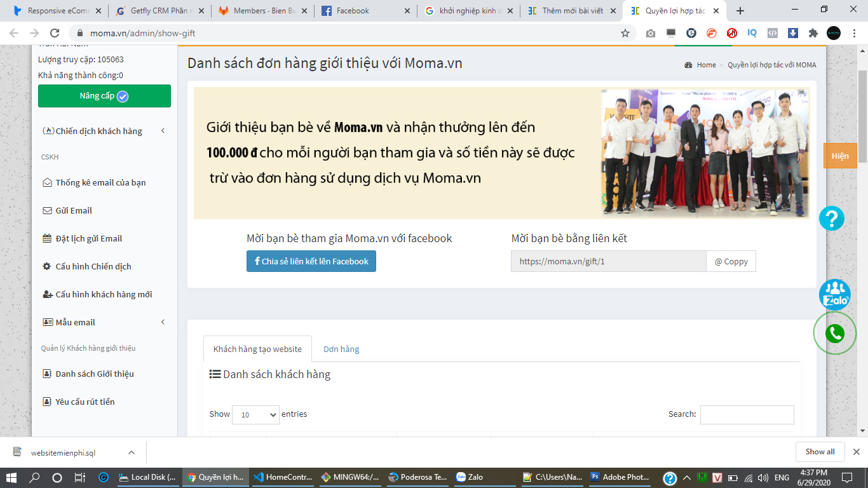This screenshot has height=488, width=868.
Task: Open the Show entries dropdown
Action: 255,414
